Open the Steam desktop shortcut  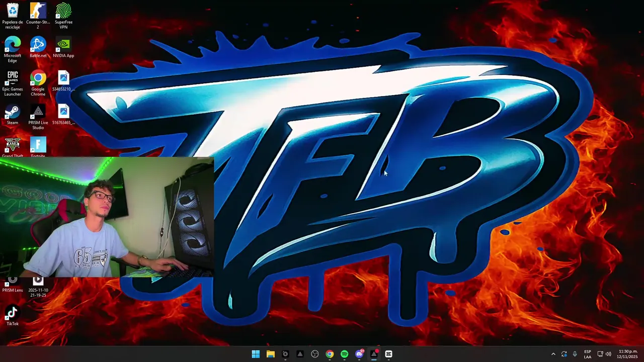[x=13, y=115]
